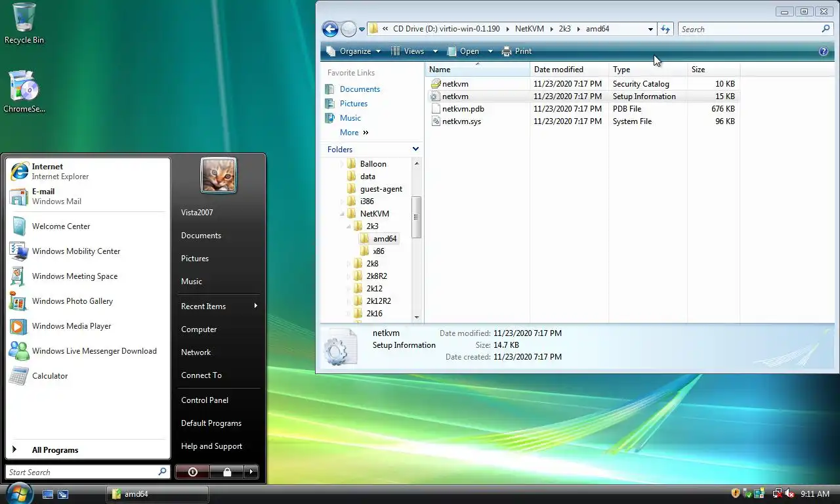Click the Start Search input field

click(x=88, y=472)
